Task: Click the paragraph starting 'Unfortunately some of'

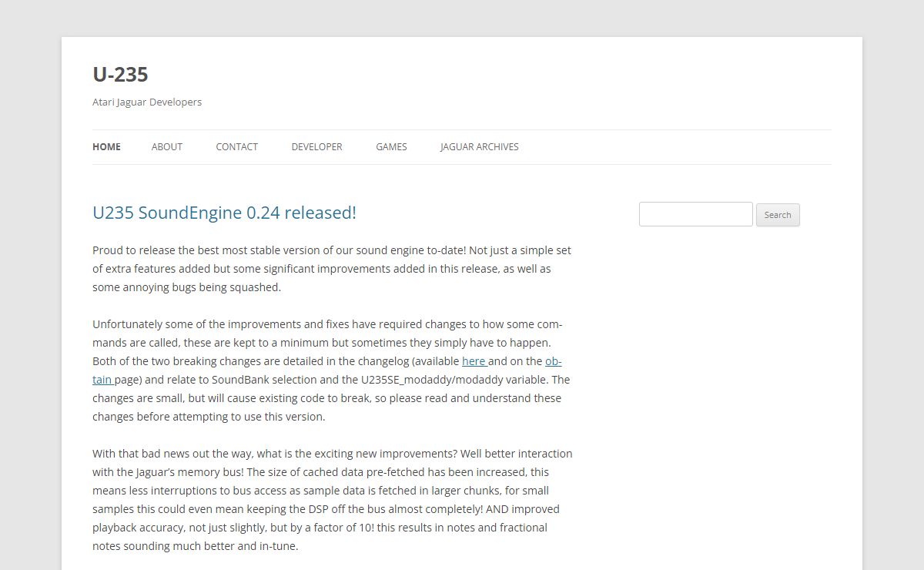Action: coord(332,370)
